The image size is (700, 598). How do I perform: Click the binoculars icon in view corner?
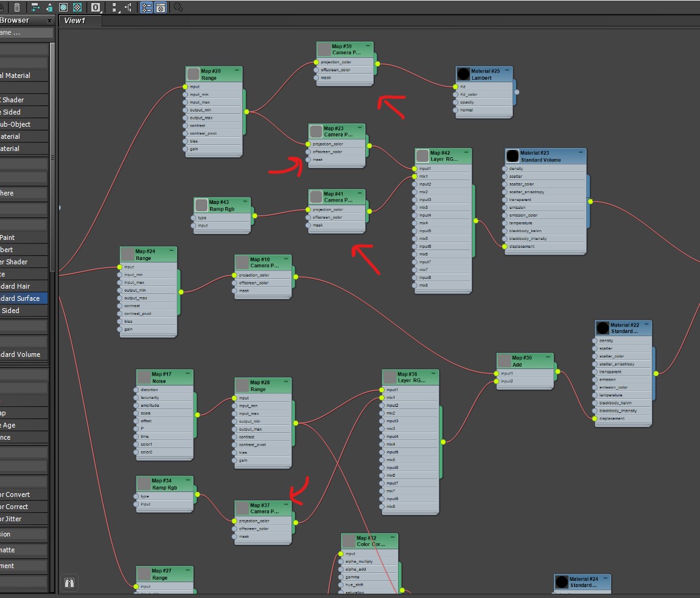click(69, 583)
